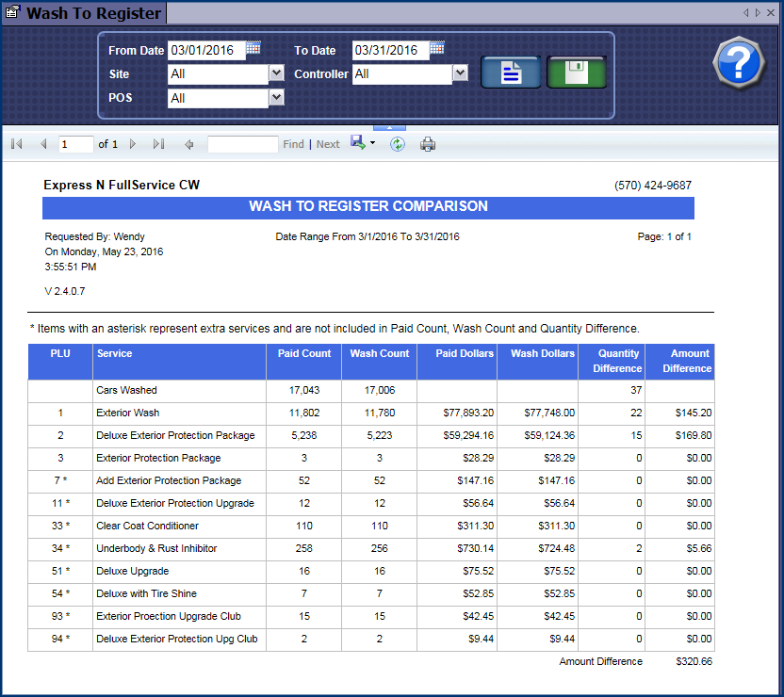Click the Find link in report toolbar
This screenshot has height=697, width=784.
pyautogui.click(x=293, y=144)
